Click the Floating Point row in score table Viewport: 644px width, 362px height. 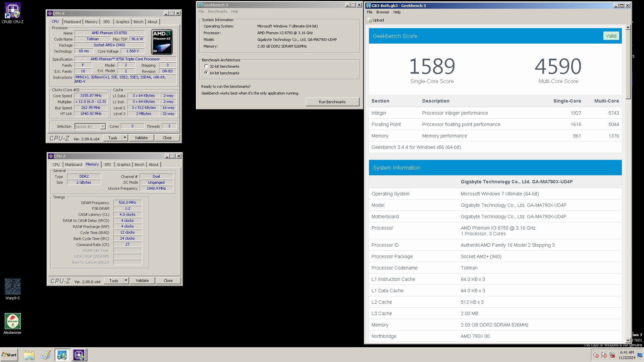(495, 124)
